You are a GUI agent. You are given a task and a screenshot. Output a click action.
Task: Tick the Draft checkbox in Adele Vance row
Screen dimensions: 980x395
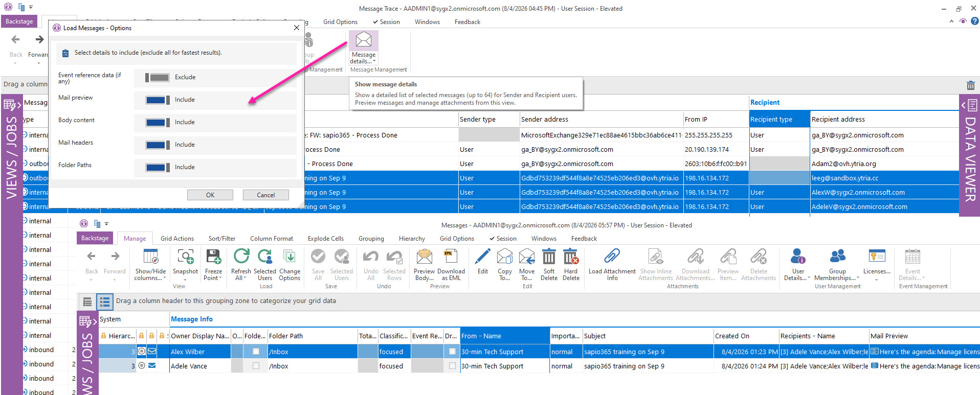point(452,366)
